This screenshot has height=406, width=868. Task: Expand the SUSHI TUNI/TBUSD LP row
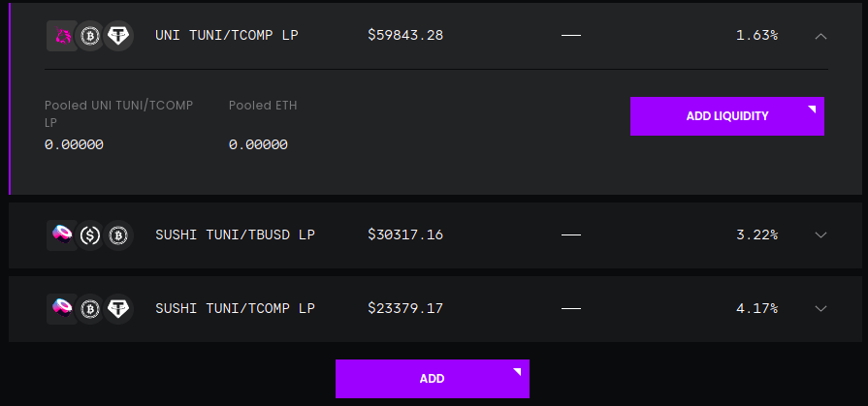[820, 235]
